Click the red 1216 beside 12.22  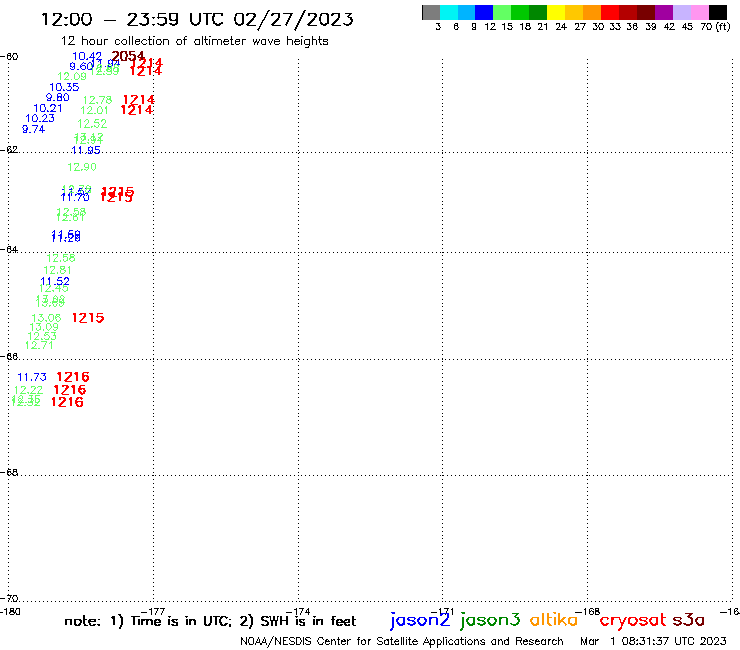click(x=70, y=390)
